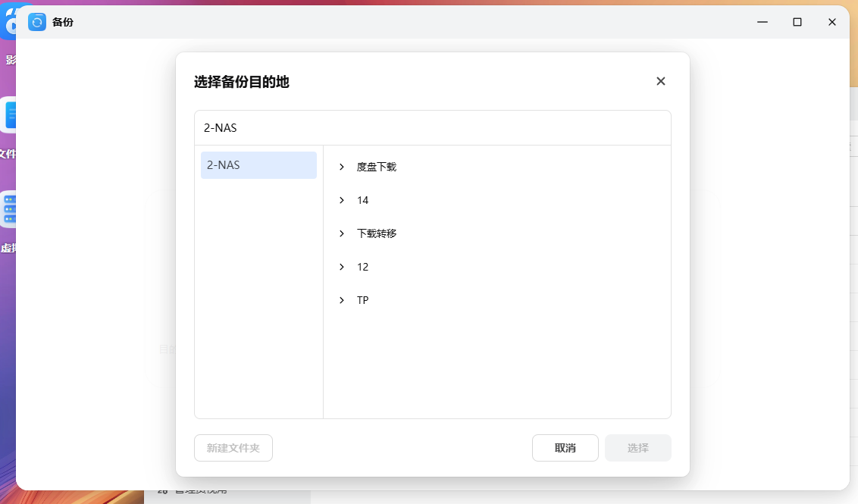
Task: Expand the 度盘下载 folder chevron
Action: [341, 167]
